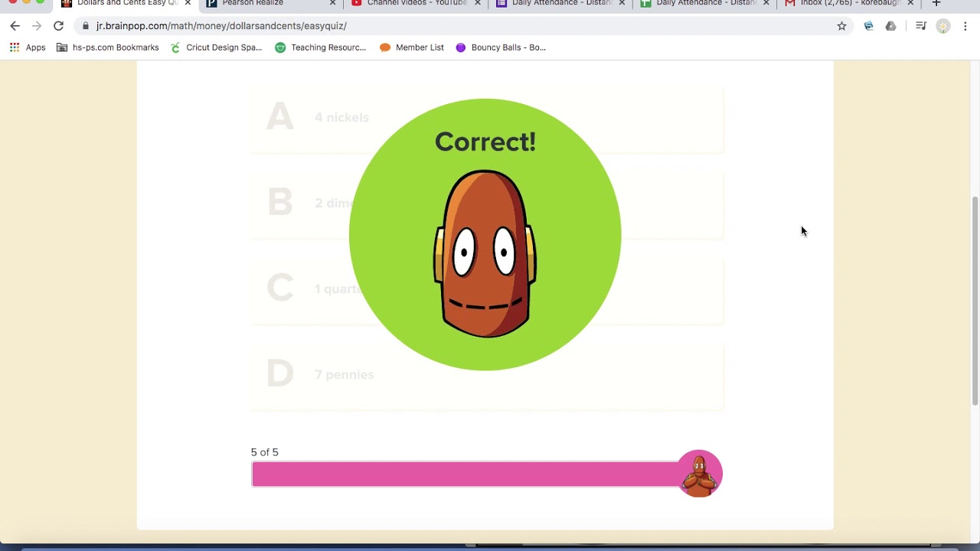This screenshot has width=980, height=551.
Task: Click Moby avatar at progress bar end
Action: pyautogui.click(x=699, y=473)
